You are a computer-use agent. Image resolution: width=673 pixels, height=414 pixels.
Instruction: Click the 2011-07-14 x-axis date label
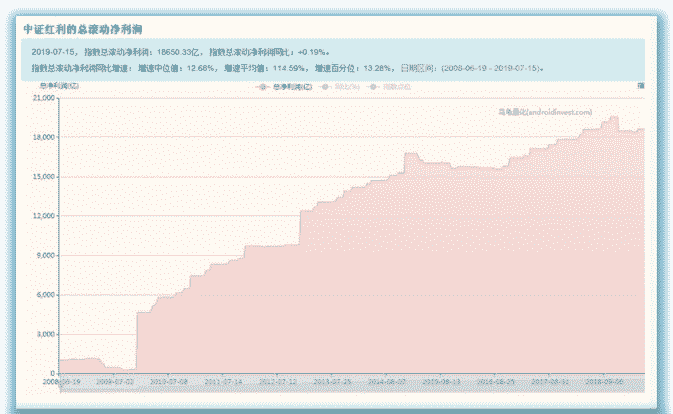tap(223, 382)
